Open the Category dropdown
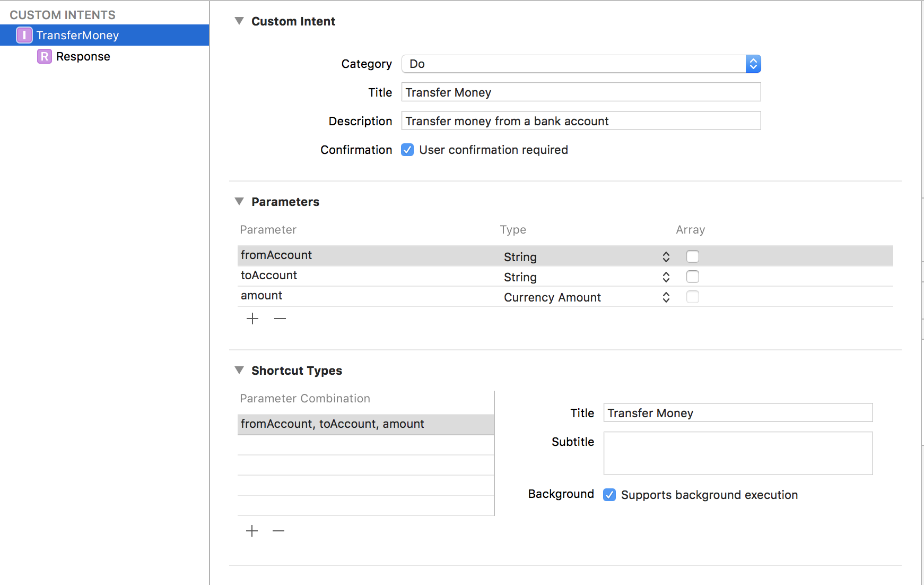Image resolution: width=924 pixels, height=585 pixels. pos(581,64)
